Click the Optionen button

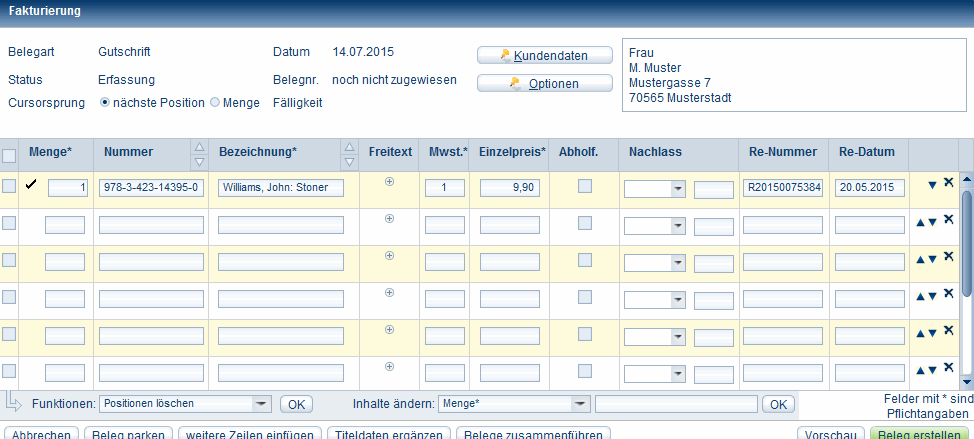point(544,84)
